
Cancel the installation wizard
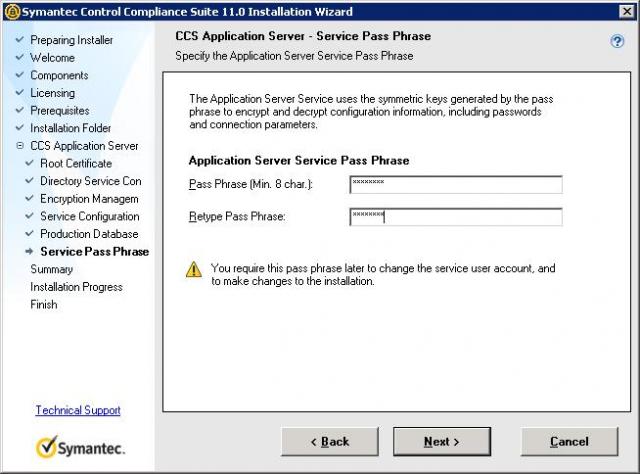[x=569, y=441]
